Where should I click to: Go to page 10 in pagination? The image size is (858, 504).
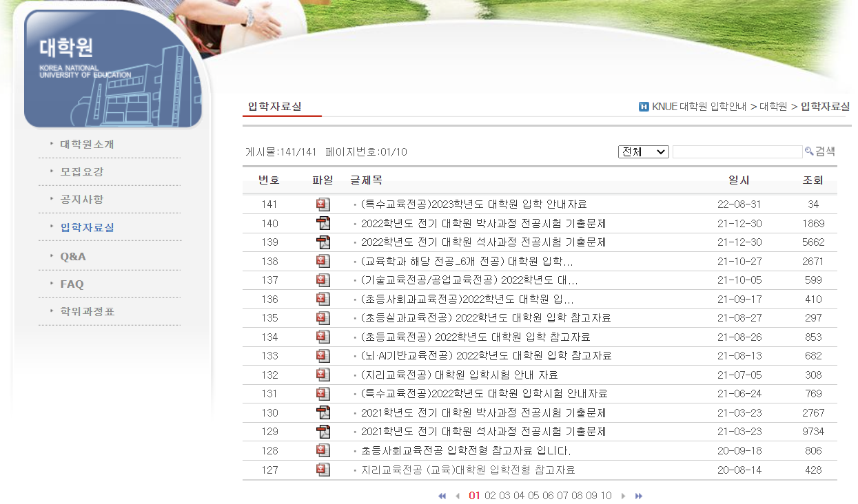(x=606, y=496)
